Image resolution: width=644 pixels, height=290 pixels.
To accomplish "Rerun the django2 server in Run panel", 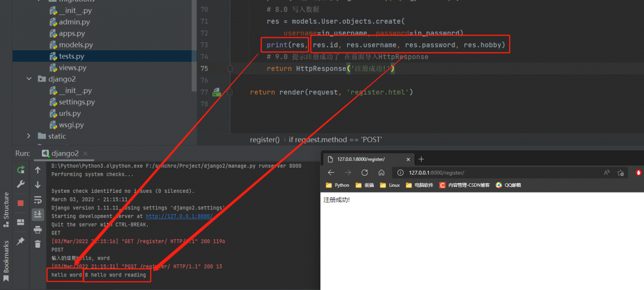I will [21, 170].
